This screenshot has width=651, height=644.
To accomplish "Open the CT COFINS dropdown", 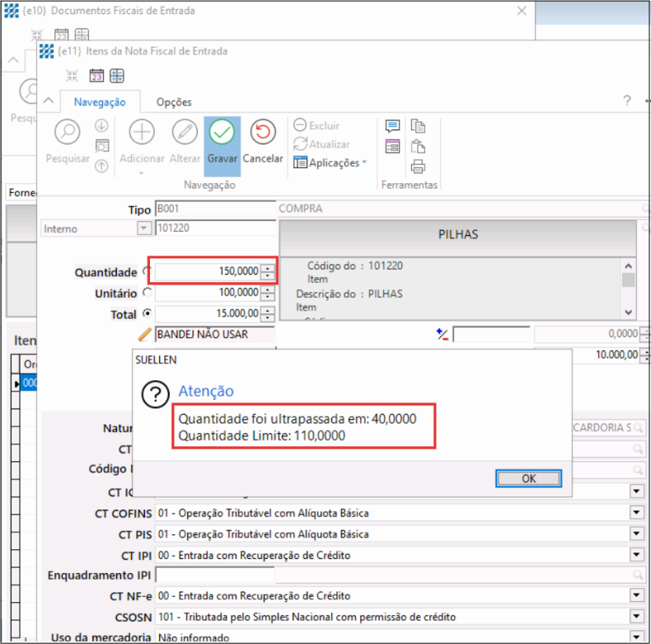I will 636,512.
